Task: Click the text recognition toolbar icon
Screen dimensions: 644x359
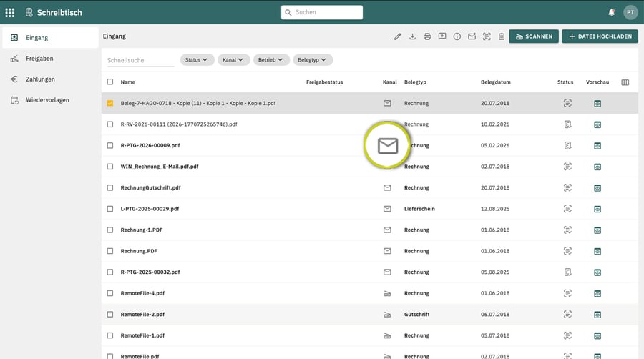Action: click(487, 36)
